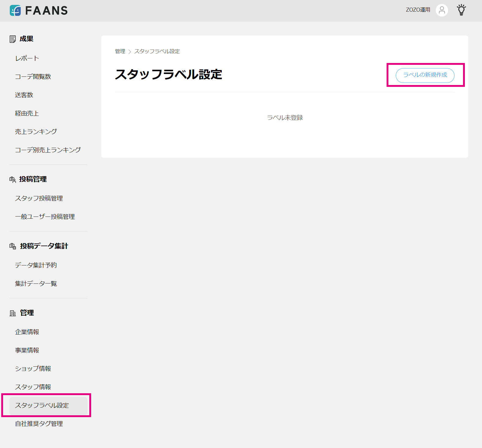Viewport: 482px width, 448px height.
Task: Click the 投稿データ集計 camera-database icon
Action: [x=13, y=246]
